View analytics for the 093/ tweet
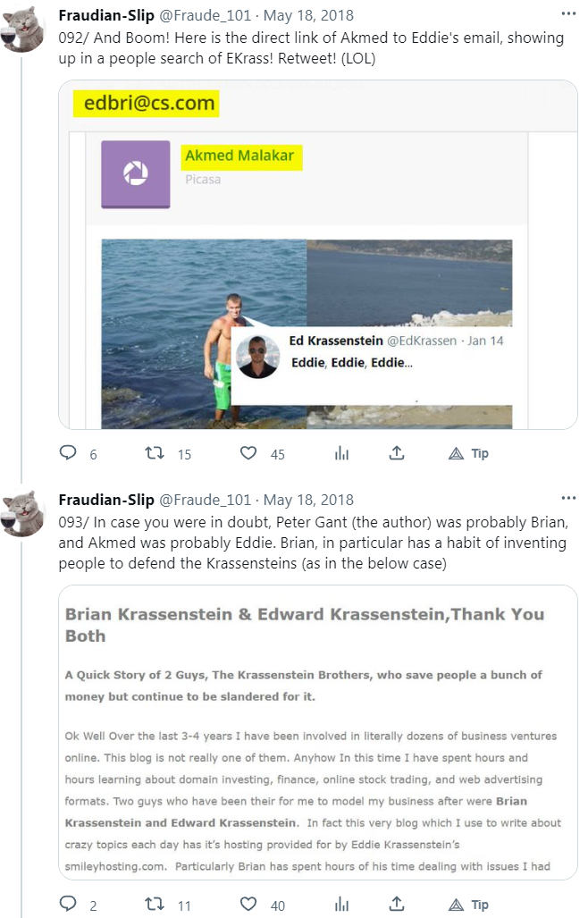The width and height of the screenshot is (588, 918). (341, 905)
